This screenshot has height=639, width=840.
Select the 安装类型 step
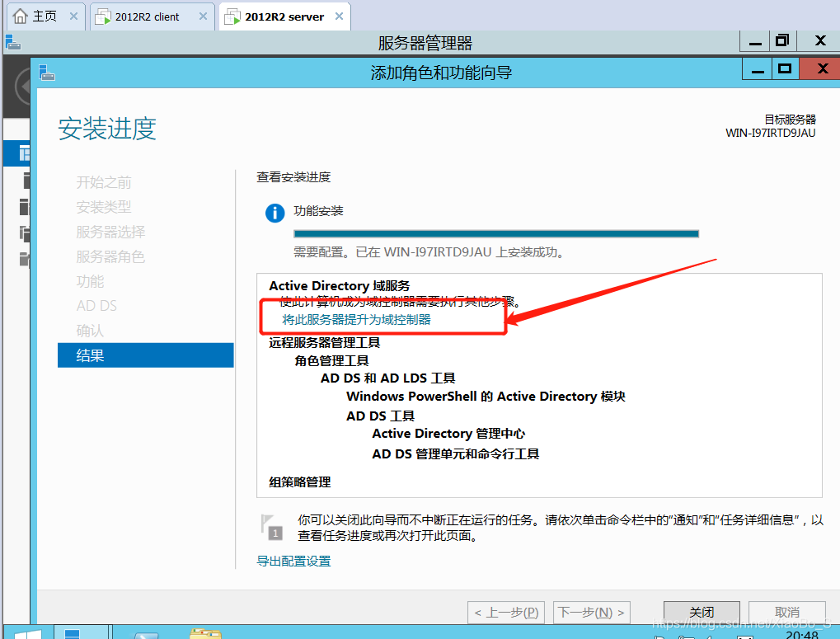point(103,207)
